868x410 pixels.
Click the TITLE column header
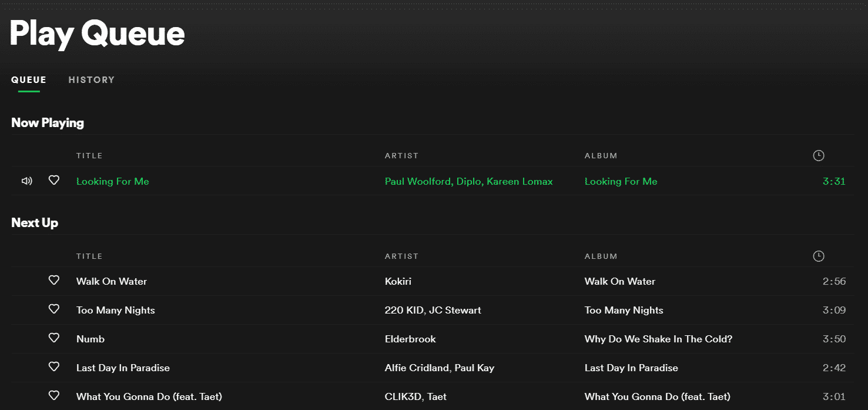89,155
